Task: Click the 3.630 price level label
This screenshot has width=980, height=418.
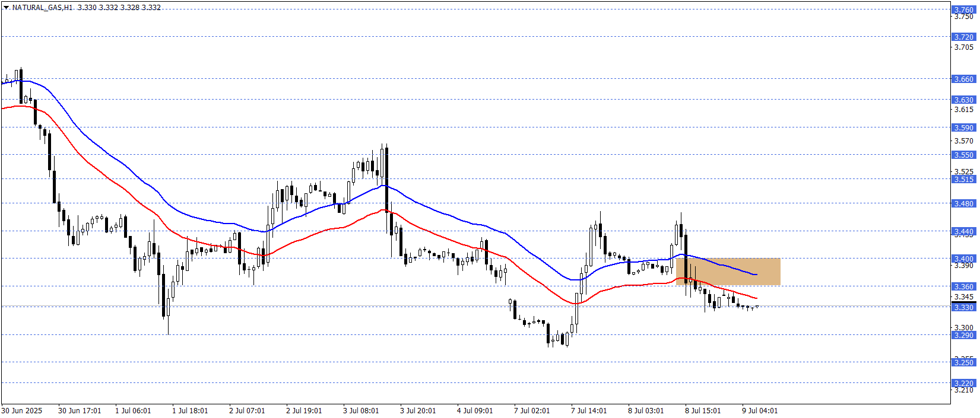Action: [x=963, y=100]
